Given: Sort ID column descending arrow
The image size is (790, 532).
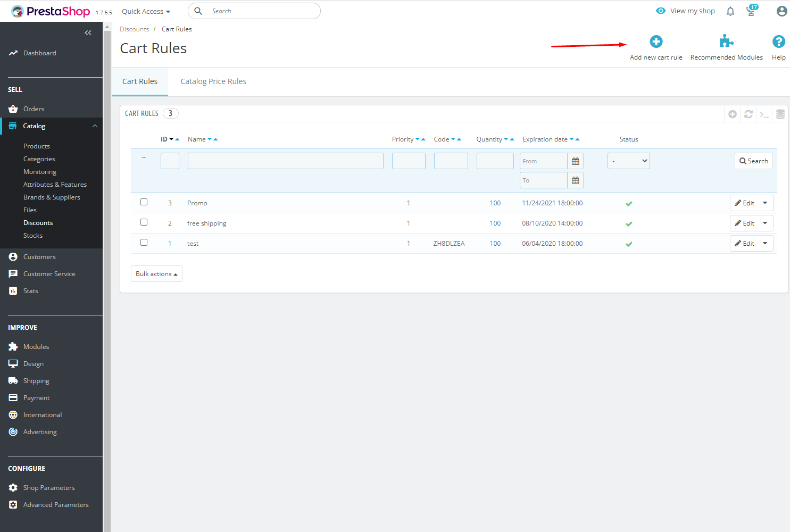Looking at the screenshot, I should coord(171,139).
